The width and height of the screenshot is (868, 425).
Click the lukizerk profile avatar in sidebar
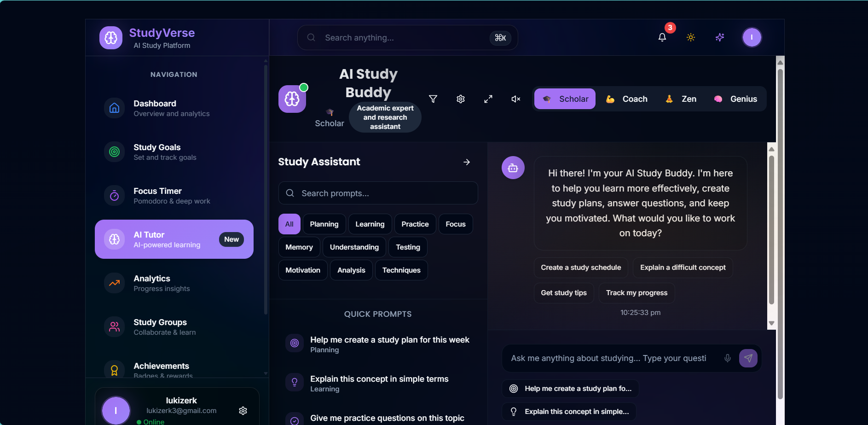coord(116,411)
